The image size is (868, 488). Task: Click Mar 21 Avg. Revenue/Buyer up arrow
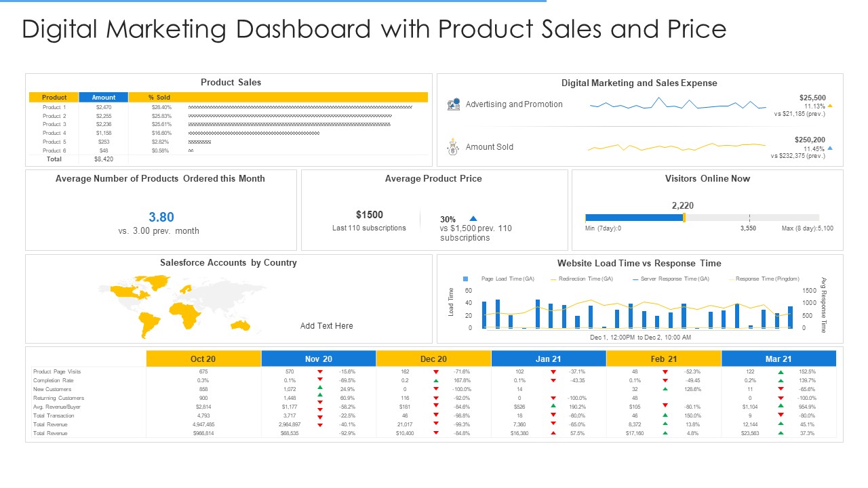click(781, 407)
